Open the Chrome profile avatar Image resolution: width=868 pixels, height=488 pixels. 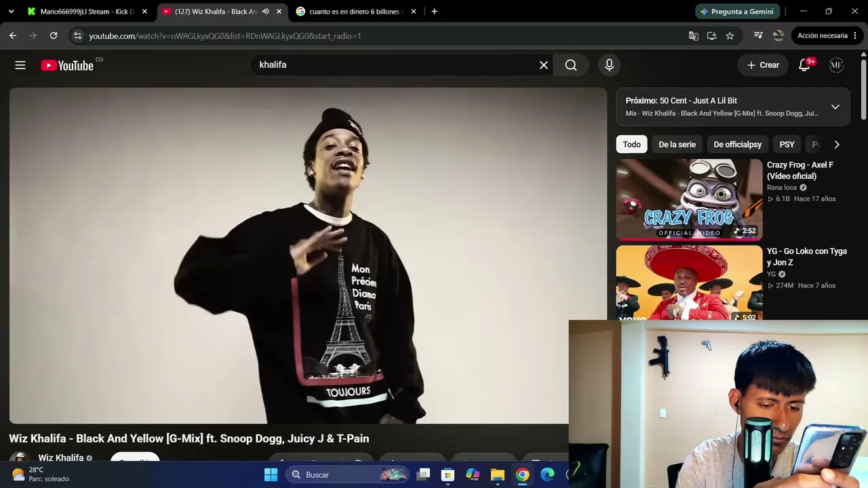pos(778,36)
